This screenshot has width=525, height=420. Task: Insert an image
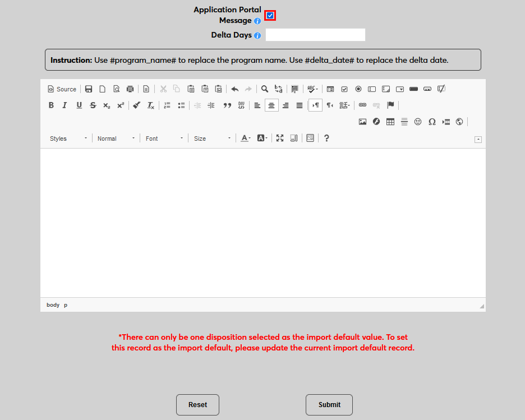[x=362, y=122]
